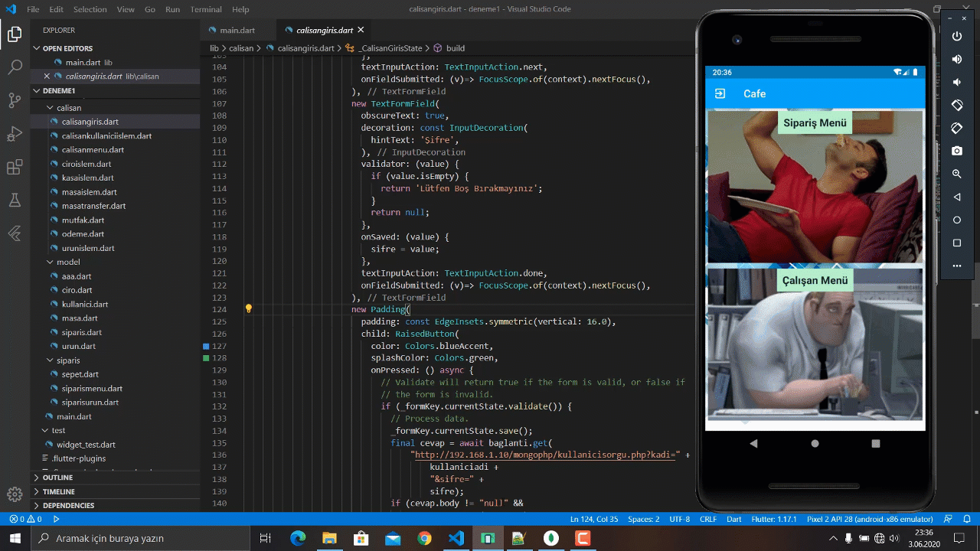The height and width of the screenshot is (551, 980).
Task: Click the Windows taskbar search box
Action: point(139,538)
